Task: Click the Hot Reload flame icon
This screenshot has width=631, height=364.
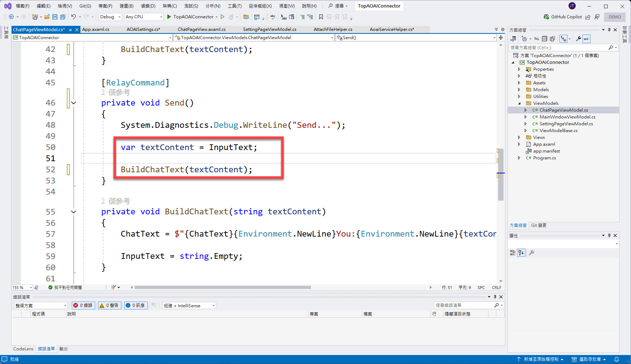Action: pyautogui.click(x=231, y=17)
